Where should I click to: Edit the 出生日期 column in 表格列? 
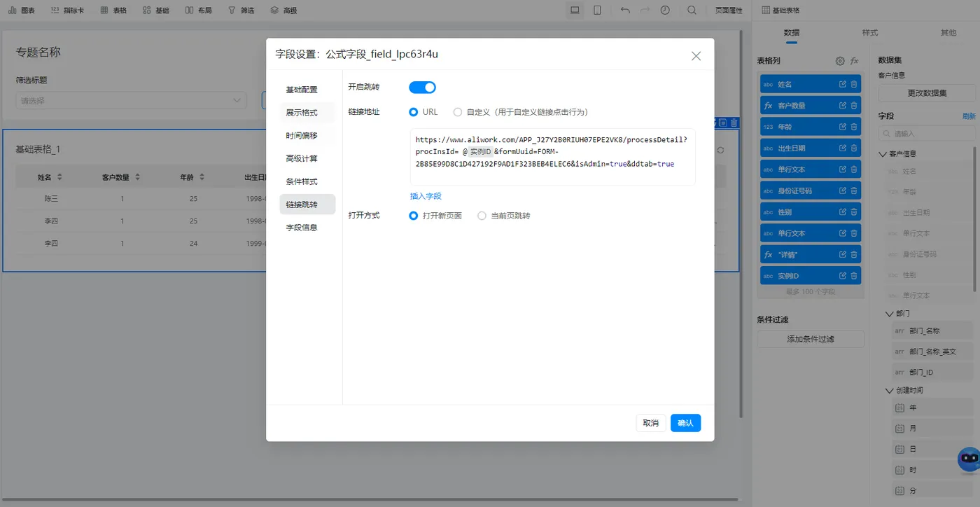(843, 148)
